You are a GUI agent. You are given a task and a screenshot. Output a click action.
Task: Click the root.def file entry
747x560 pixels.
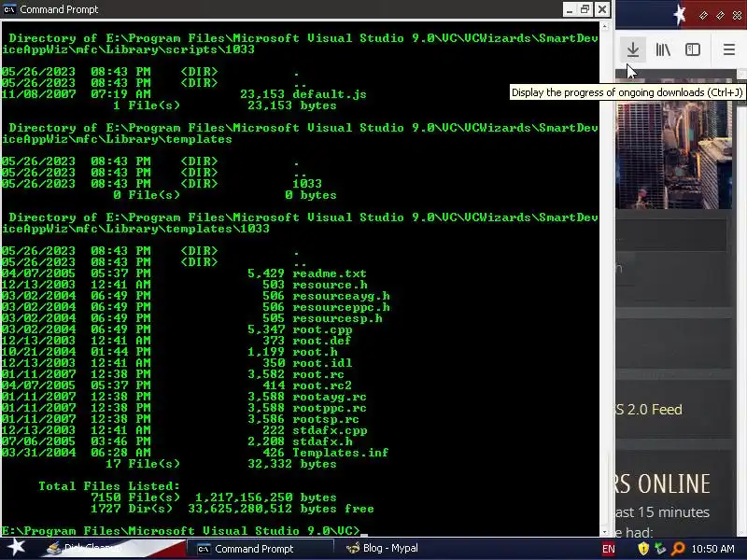click(x=321, y=341)
